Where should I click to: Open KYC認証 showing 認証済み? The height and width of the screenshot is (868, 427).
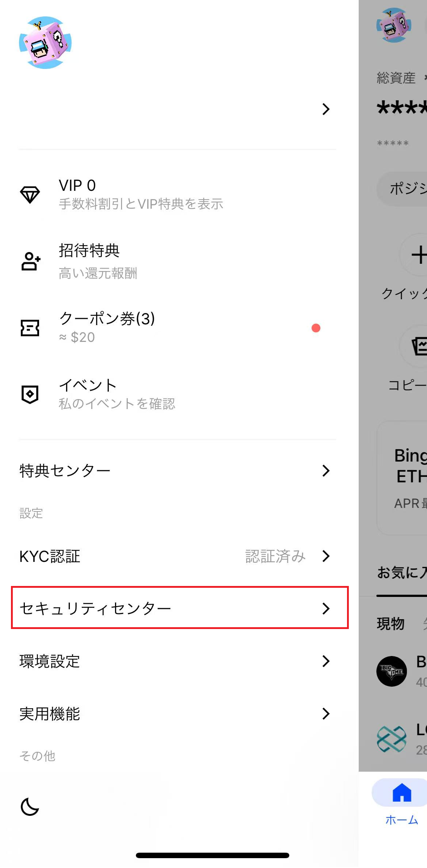50,556
